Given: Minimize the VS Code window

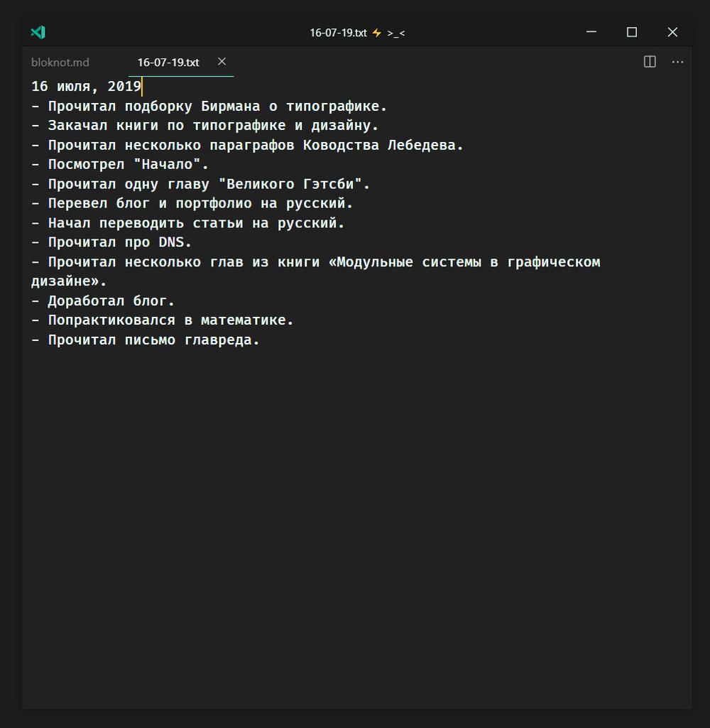Looking at the screenshot, I should (591, 32).
